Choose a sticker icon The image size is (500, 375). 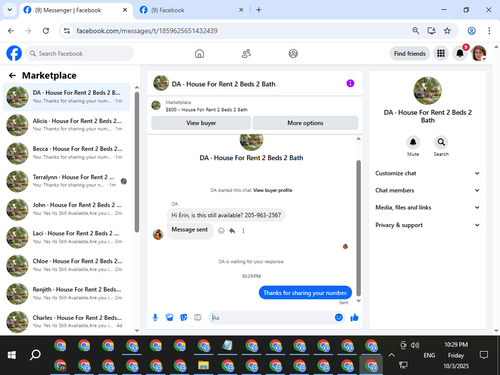point(184,317)
